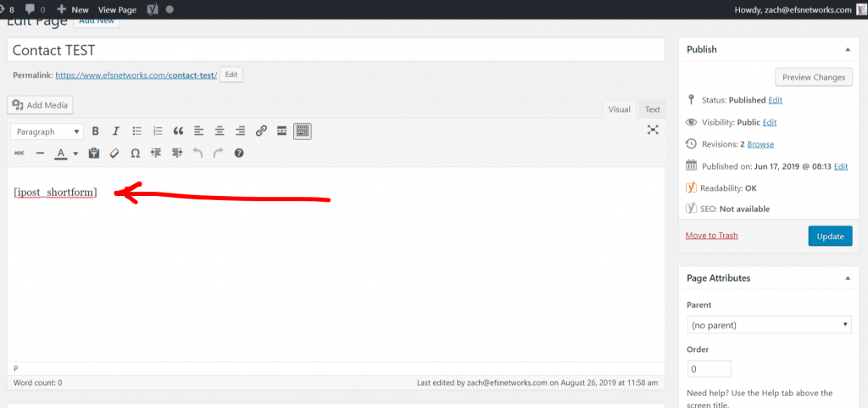Open Yoast SEO admin bar icon
Screen dimensions: 868x408
152,9
